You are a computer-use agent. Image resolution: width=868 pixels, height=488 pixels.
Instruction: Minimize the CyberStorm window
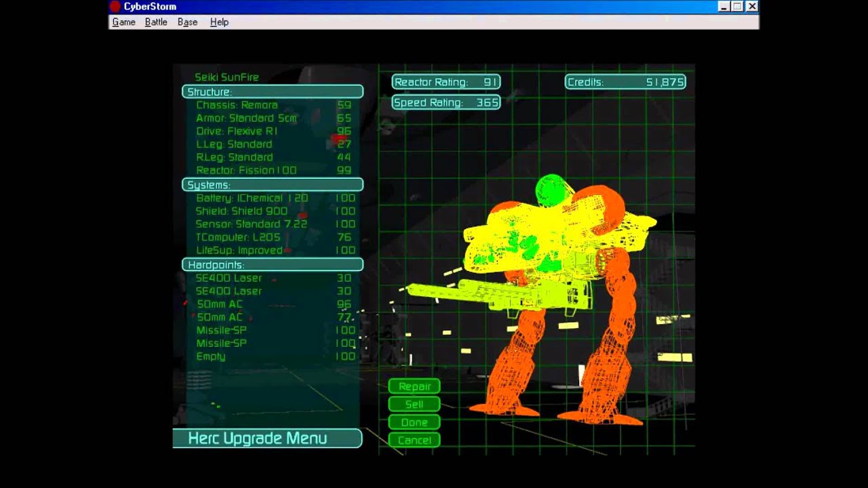point(724,6)
